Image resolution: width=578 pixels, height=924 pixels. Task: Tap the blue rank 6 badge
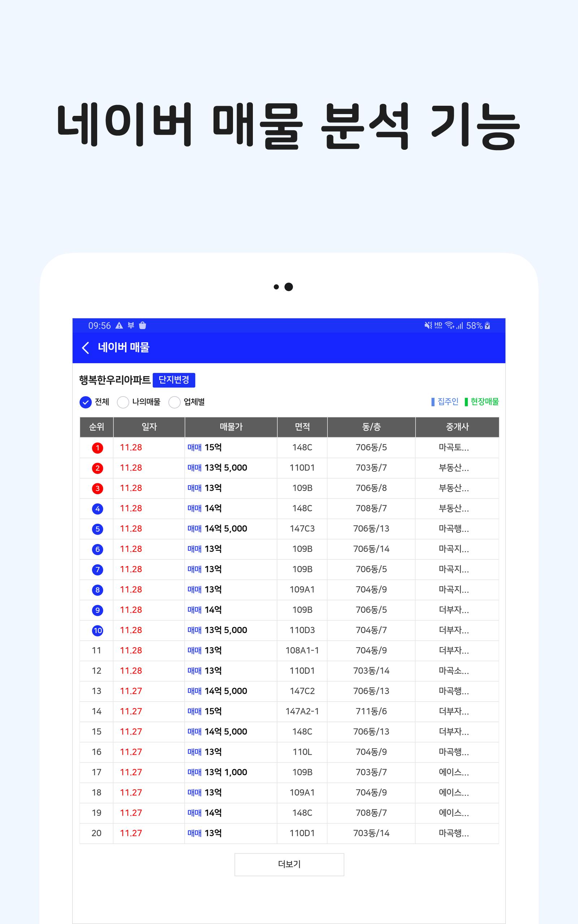coord(98,549)
